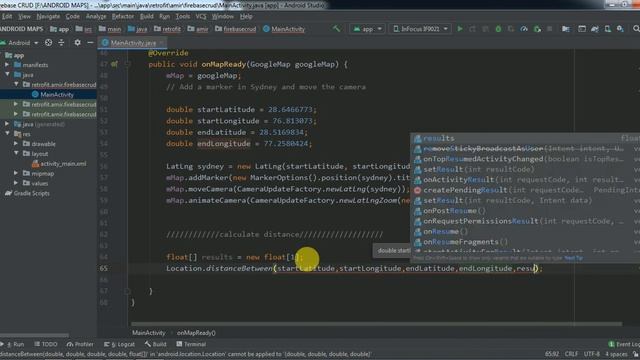Click the Apply Code Changes icon

pos(485,29)
